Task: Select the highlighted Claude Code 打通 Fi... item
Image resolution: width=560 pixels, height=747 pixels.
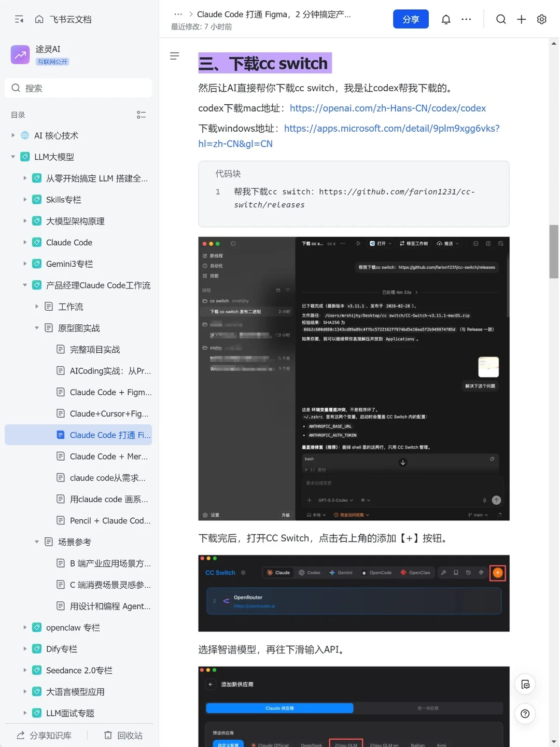Action: coord(78,435)
